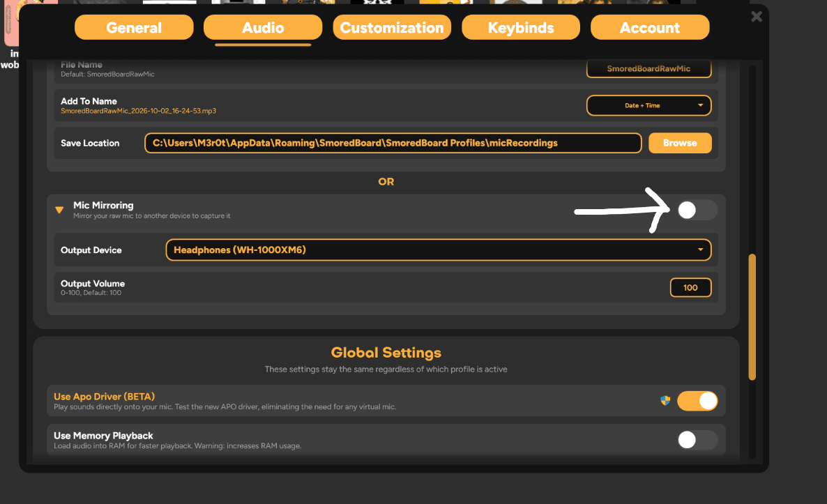Click the Global Settings heading
This screenshot has width=827, height=504.
click(386, 352)
